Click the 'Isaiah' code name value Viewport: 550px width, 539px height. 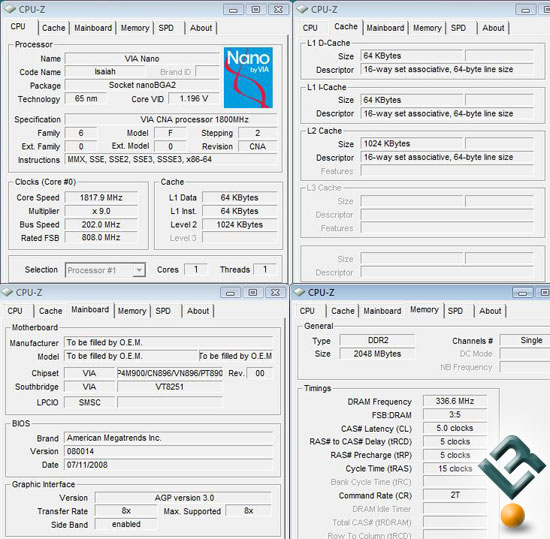pos(105,72)
